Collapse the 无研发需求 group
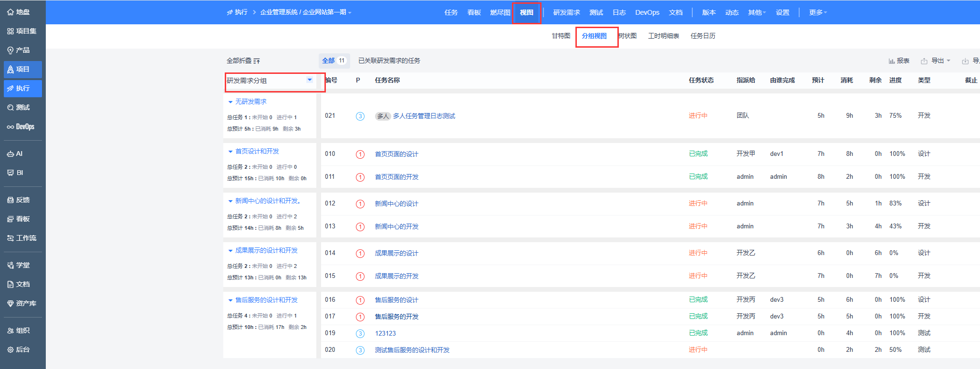Image resolution: width=980 pixels, height=369 pixels. tap(230, 102)
